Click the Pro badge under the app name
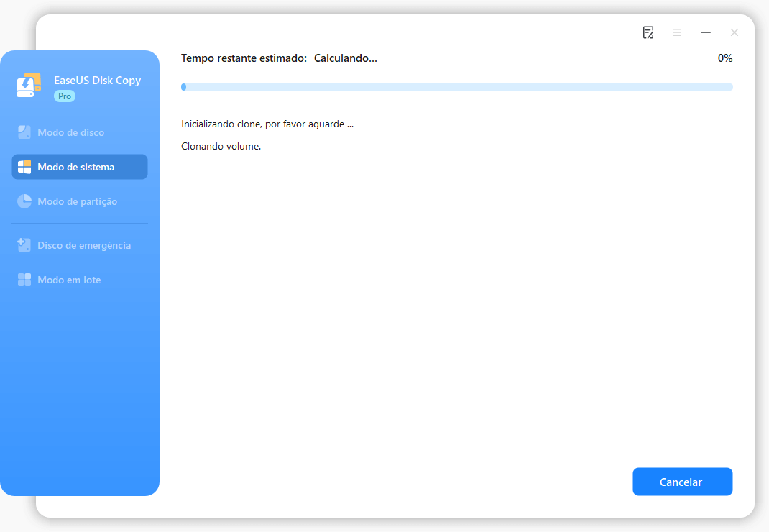The height and width of the screenshot is (532, 769). (x=65, y=96)
